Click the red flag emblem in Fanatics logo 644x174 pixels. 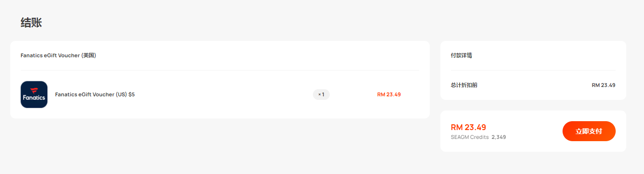click(34, 90)
